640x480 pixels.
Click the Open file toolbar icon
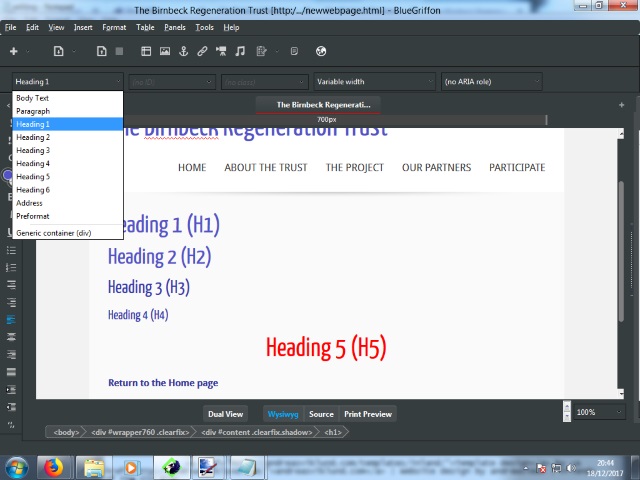(58, 51)
